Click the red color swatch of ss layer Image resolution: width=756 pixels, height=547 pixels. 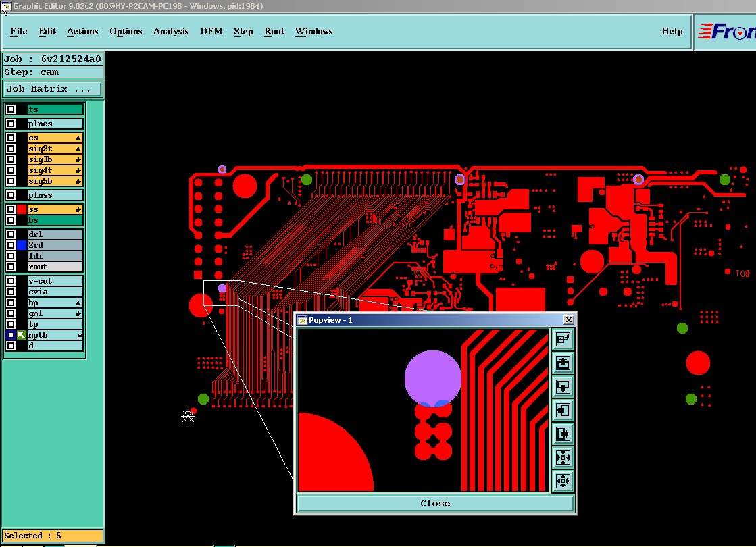point(22,209)
